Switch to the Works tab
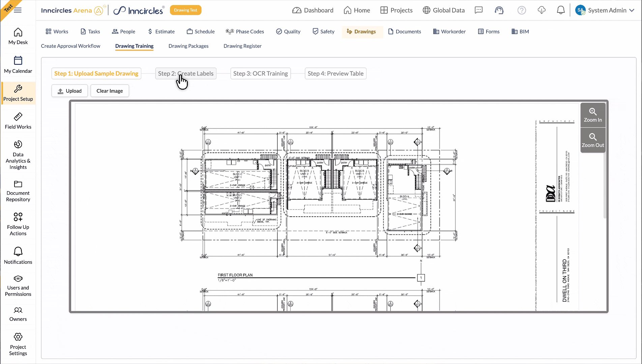Viewport: 642px width, 364px height. 57,31
